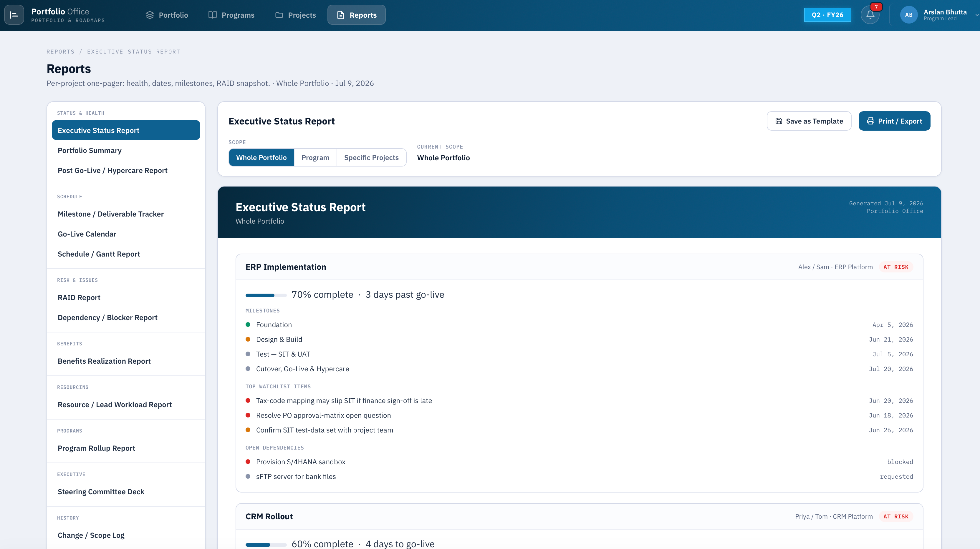
Task: Click Tax-code mapping watchlist item
Action: click(579, 400)
